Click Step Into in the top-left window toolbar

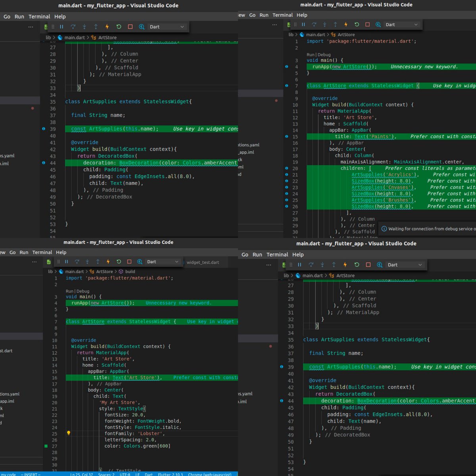[84, 27]
